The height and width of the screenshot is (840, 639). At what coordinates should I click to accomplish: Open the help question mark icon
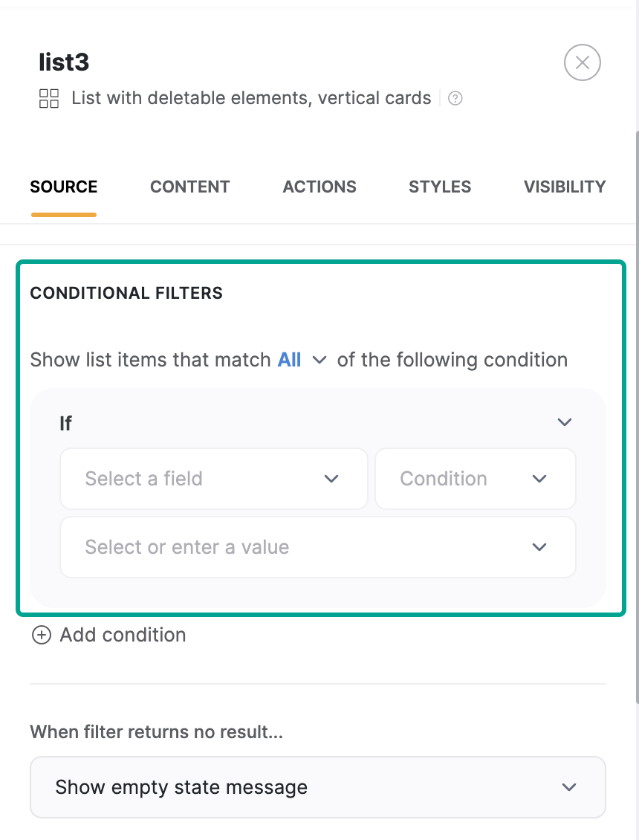click(x=455, y=98)
